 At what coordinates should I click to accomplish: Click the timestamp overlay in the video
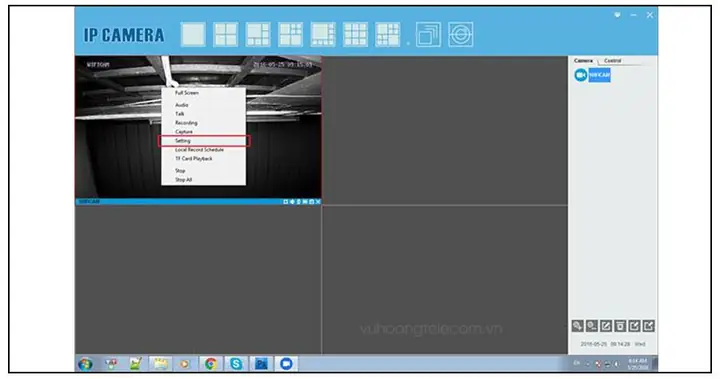pos(283,65)
